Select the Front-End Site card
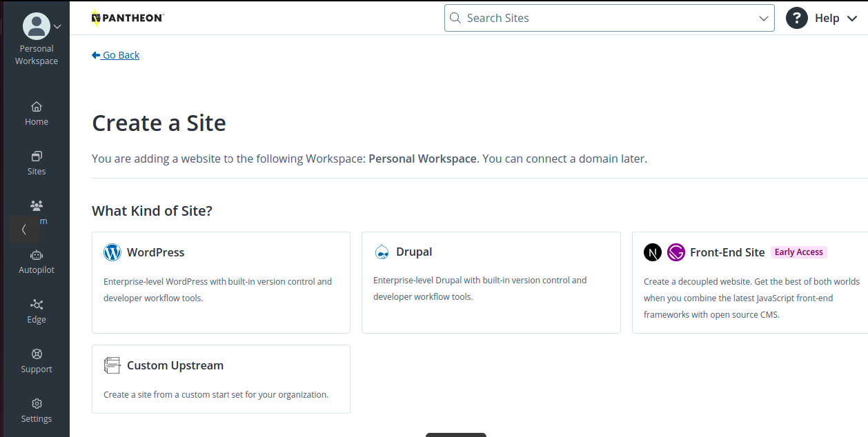Viewport: 868px width, 437px height. (x=750, y=283)
